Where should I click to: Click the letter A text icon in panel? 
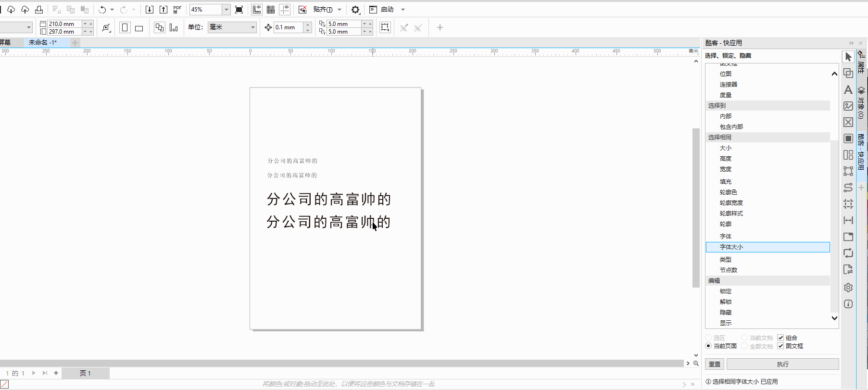(848, 90)
